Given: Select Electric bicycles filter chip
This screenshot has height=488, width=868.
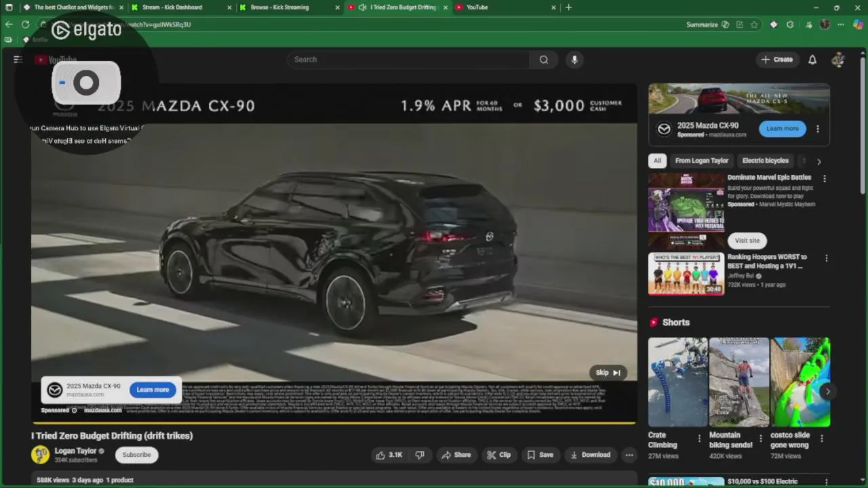Looking at the screenshot, I should click(x=766, y=161).
